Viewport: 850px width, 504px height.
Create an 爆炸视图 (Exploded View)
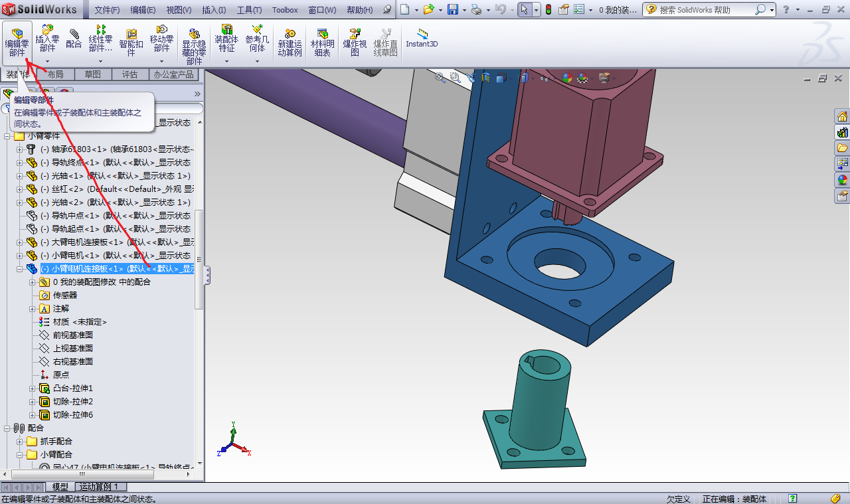(355, 42)
